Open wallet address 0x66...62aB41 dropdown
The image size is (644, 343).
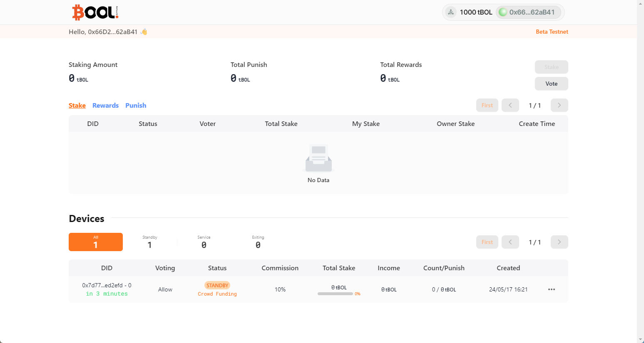click(532, 12)
